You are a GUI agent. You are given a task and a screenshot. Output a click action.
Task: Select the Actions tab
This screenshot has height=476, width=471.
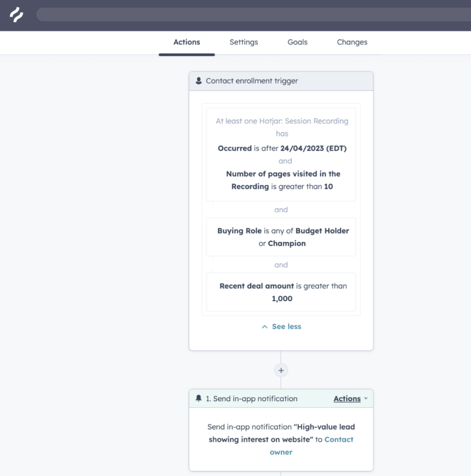click(186, 42)
